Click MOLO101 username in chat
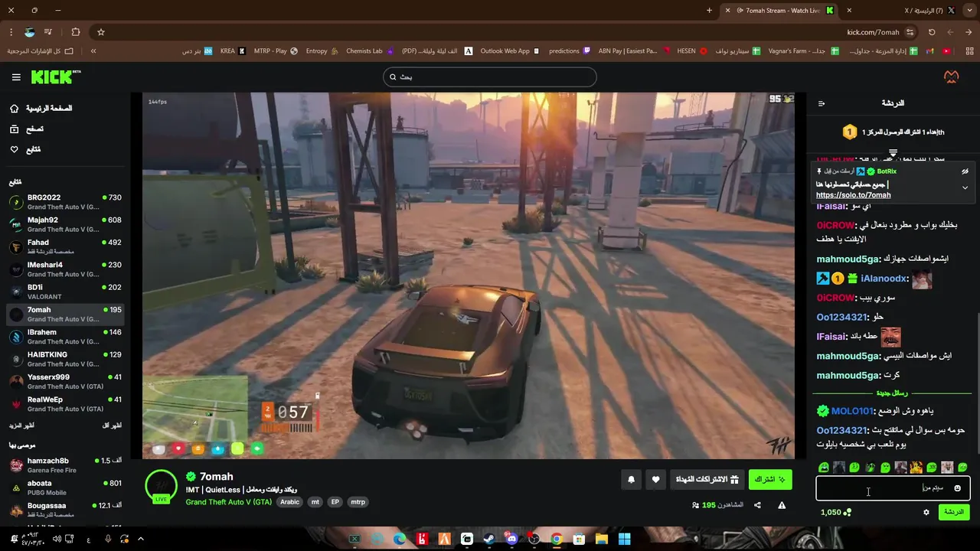This screenshot has height=551, width=980. (853, 411)
